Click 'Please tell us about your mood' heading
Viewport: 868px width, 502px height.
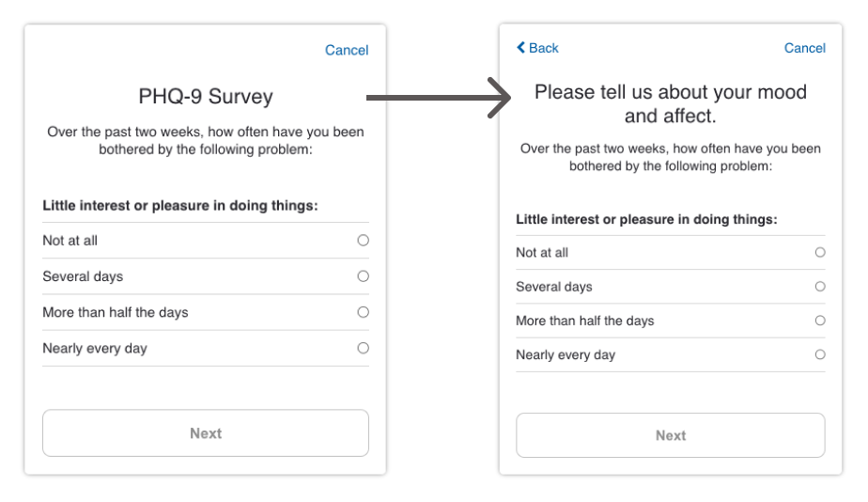click(x=671, y=104)
